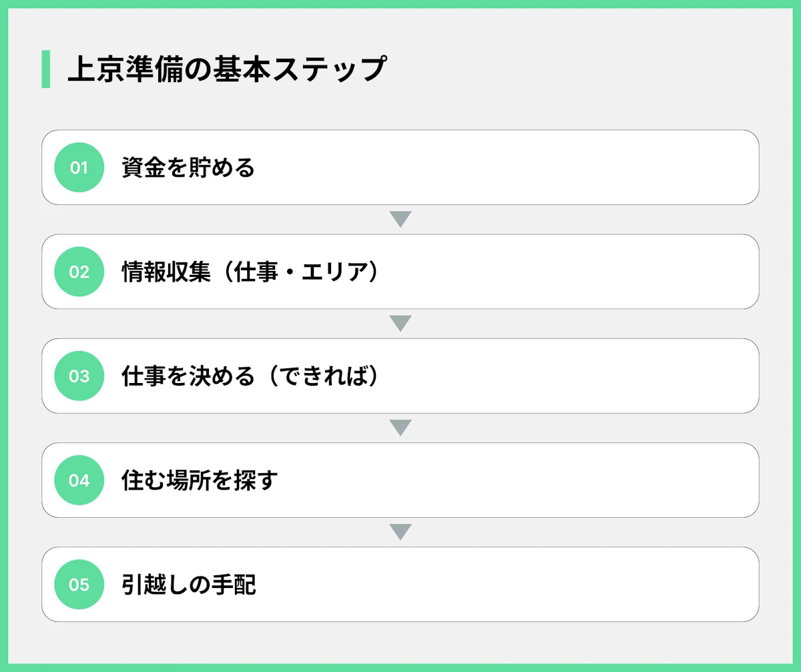
Task: Select the 引越しの手配 step label
Action: click(x=189, y=585)
